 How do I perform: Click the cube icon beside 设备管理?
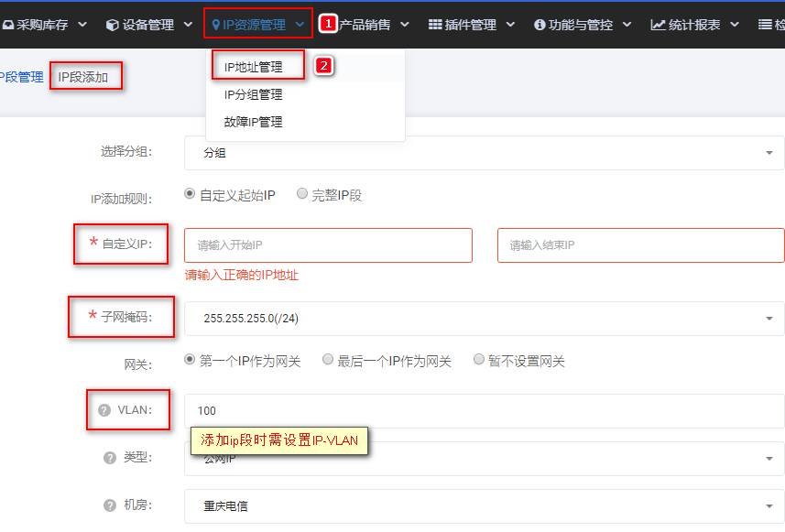113,25
